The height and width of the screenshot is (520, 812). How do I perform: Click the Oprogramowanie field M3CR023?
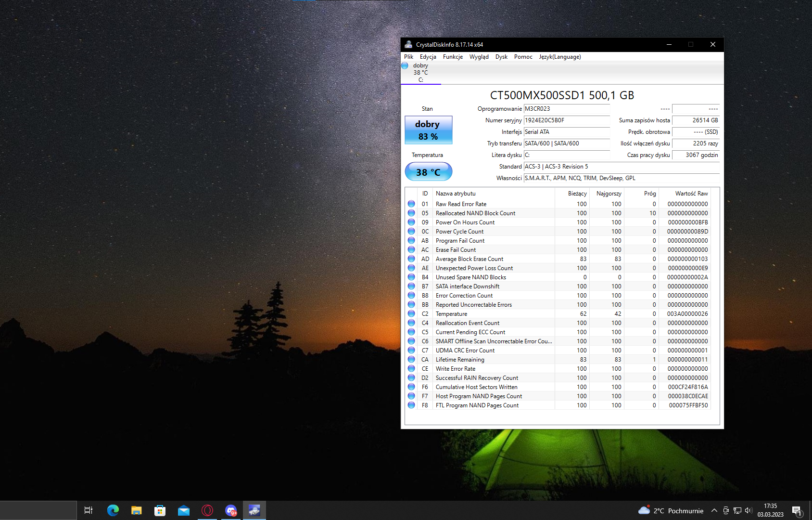click(567, 109)
